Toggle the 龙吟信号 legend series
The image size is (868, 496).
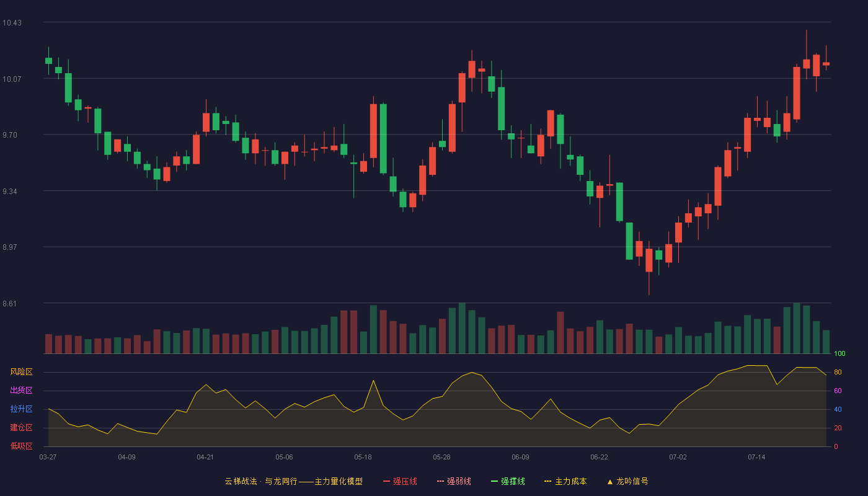627,481
